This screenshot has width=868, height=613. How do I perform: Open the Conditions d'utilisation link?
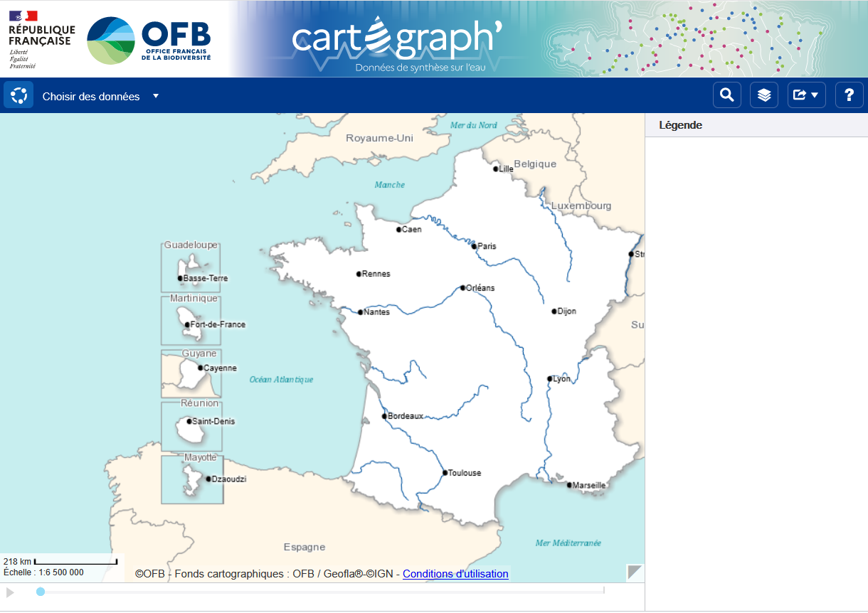click(455, 574)
